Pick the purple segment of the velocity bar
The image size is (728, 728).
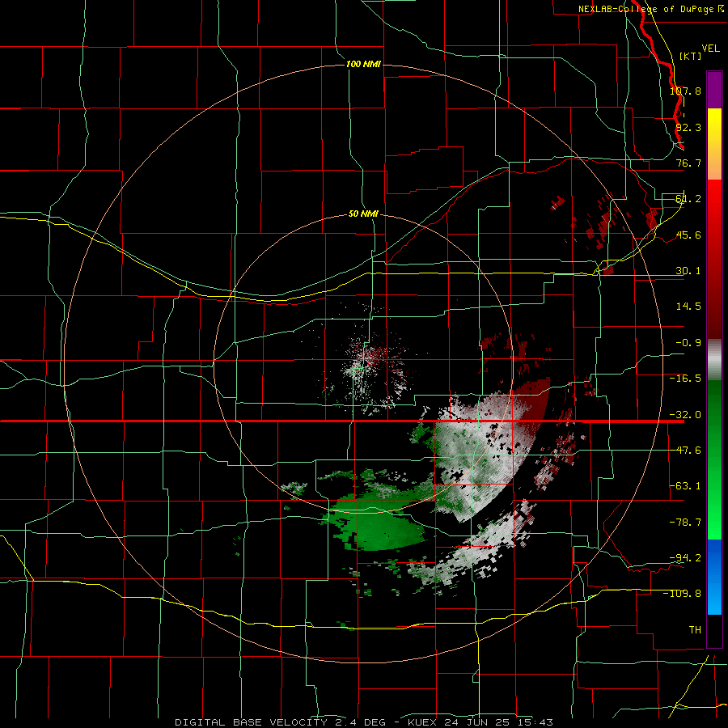click(x=714, y=90)
